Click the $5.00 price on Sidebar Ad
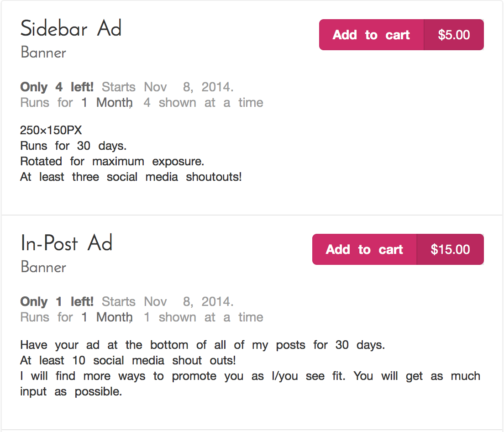The width and height of the screenshot is (504, 432). [454, 35]
